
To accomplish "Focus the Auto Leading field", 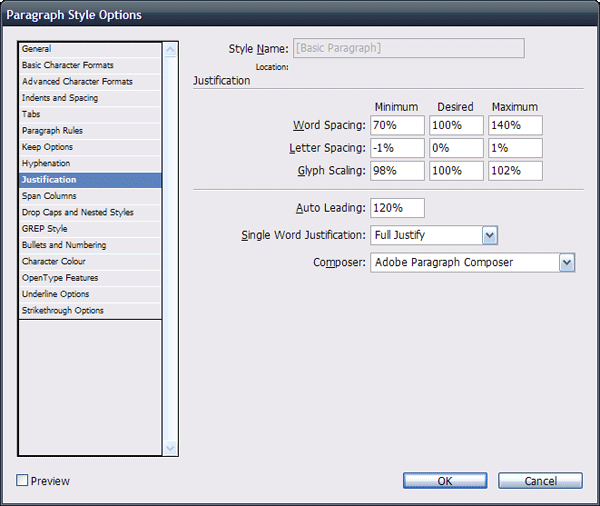I will (397, 208).
